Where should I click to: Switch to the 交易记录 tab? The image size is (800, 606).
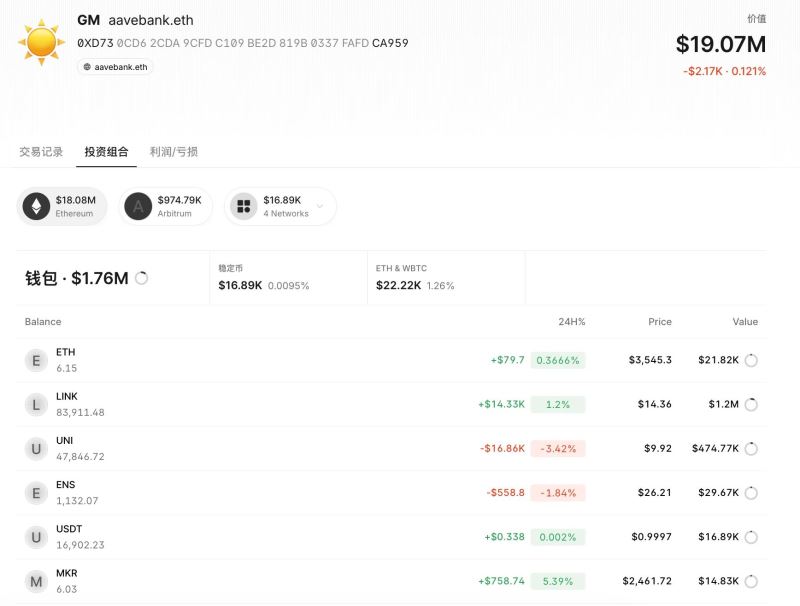[41, 152]
